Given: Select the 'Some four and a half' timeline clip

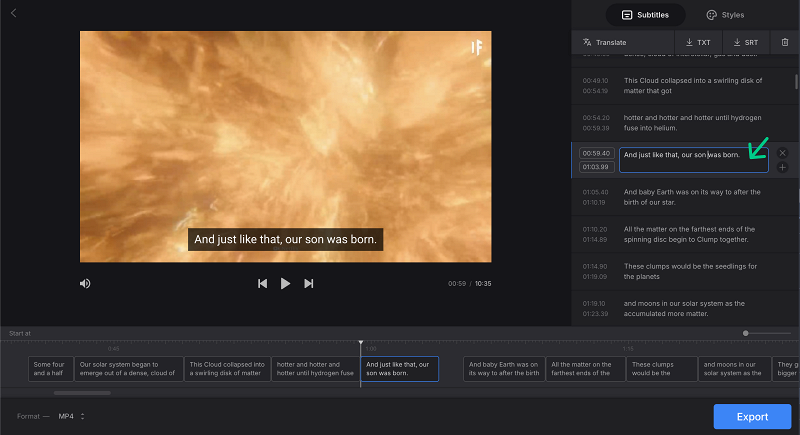Looking at the screenshot, I should point(51,369).
